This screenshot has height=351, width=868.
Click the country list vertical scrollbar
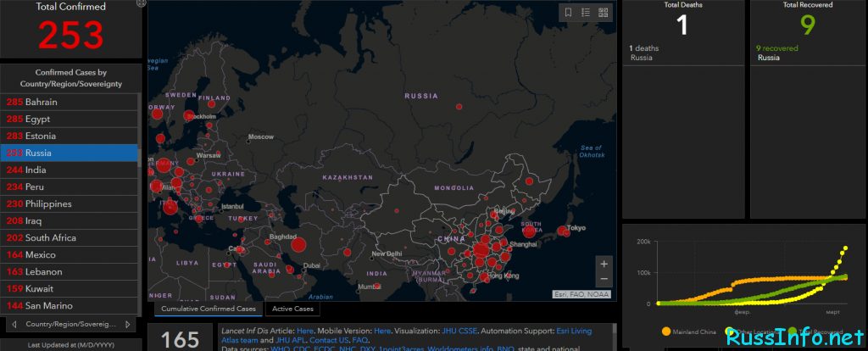(x=140, y=203)
